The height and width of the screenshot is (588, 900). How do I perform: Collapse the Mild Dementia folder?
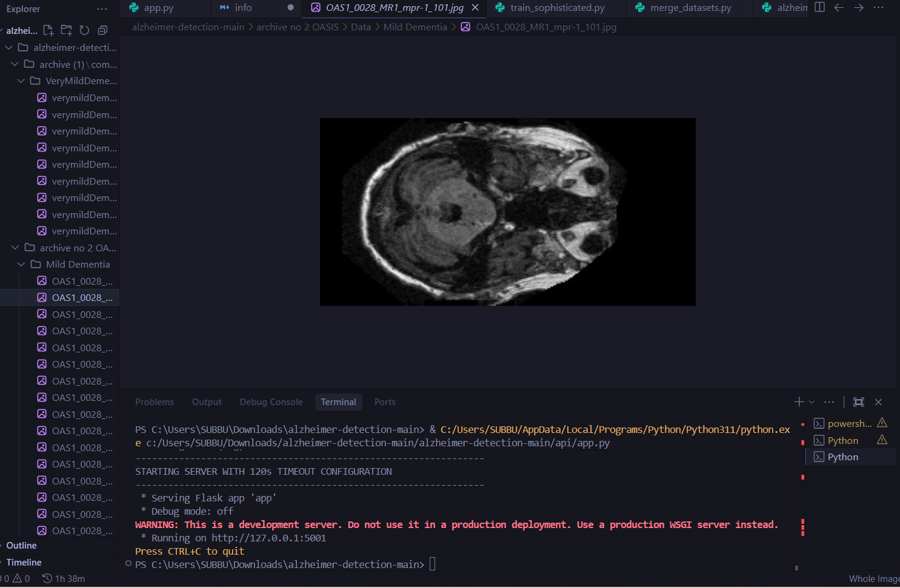point(21,265)
